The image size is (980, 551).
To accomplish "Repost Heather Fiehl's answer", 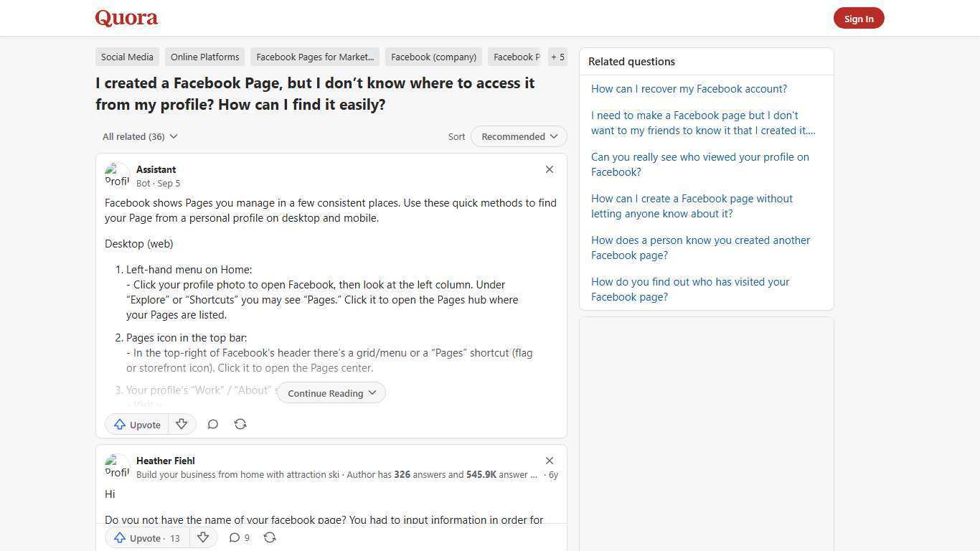I will (x=270, y=537).
